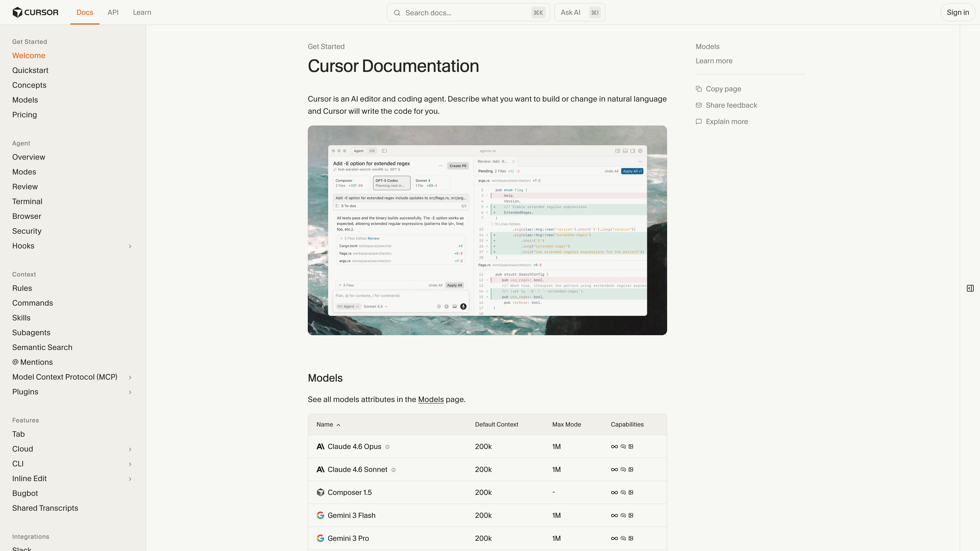Click the reasoning brain icon for Claude 4.6 Opus
Viewport: 980px width, 551px height.
pyautogui.click(x=623, y=446)
